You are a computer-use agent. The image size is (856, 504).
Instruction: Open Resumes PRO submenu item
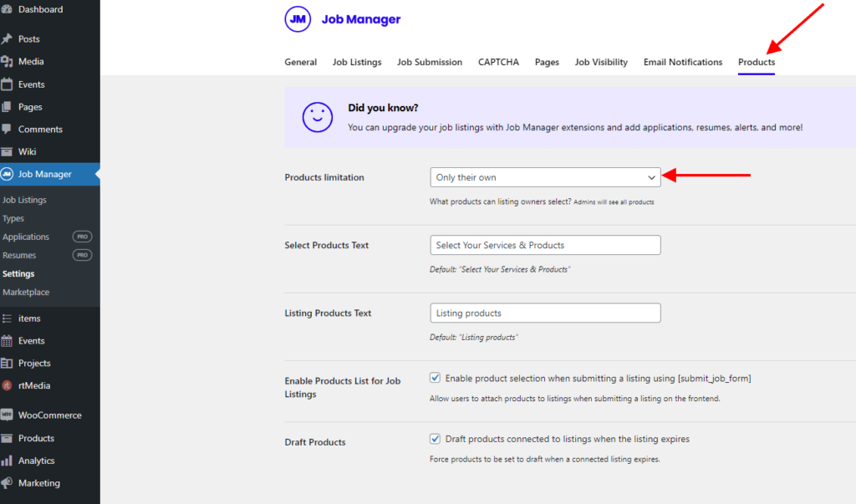point(19,255)
